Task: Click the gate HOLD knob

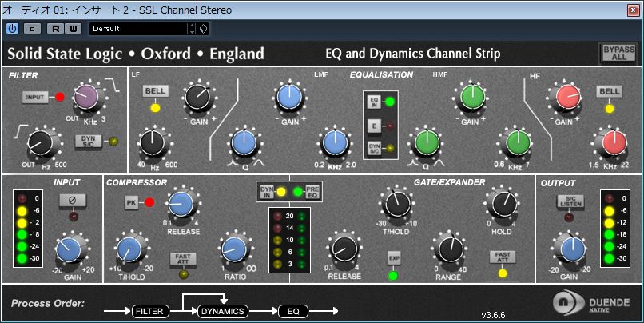Action: pyautogui.click(x=504, y=204)
